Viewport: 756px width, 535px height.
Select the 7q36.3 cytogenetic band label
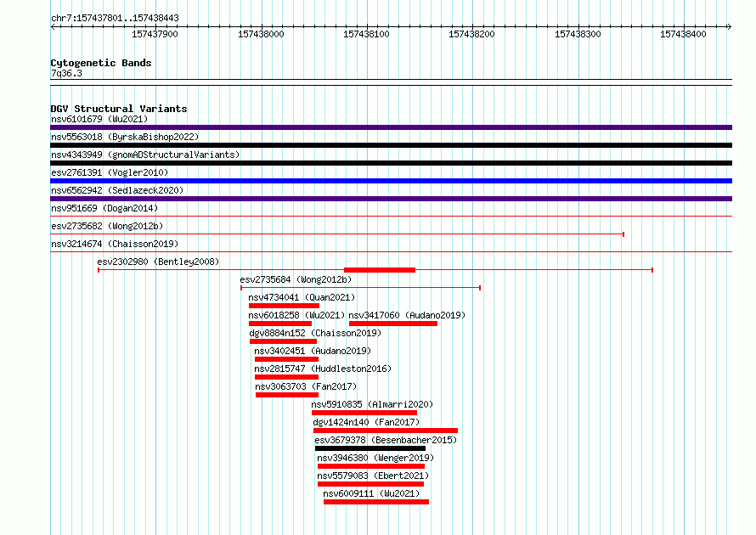pos(66,73)
